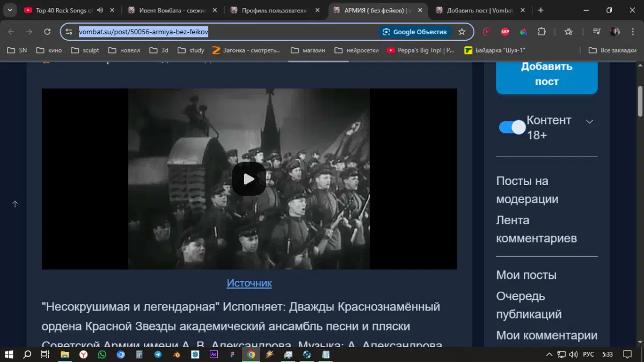Reload the current page
The width and height of the screenshot is (644, 362).
click(x=47, y=32)
